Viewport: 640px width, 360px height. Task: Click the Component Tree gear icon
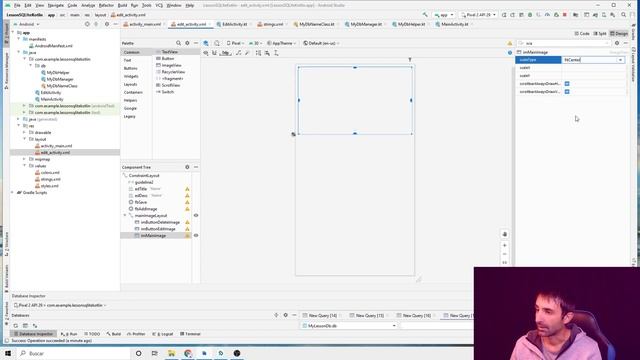click(x=187, y=167)
